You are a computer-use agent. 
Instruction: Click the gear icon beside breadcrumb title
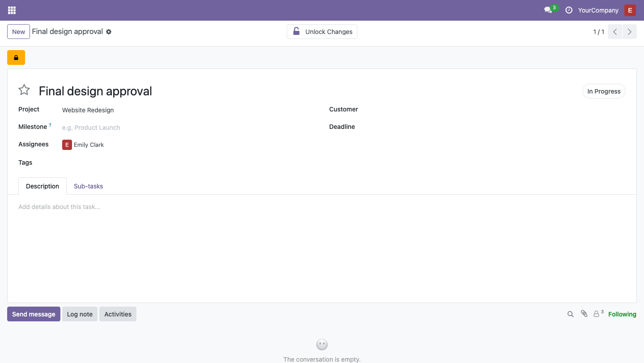(x=109, y=32)
